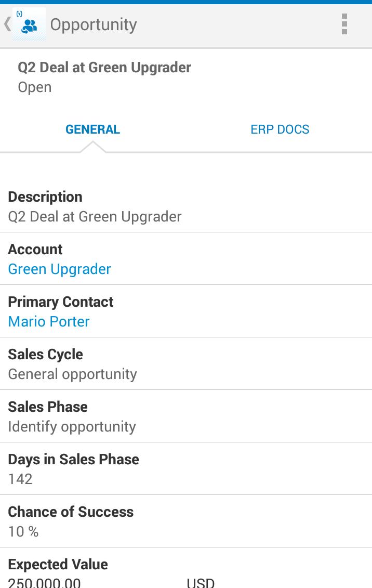Screen dimensions: 372x588
Task: Tap the Sales Cycle field
Action: click(x=72, y=364)
